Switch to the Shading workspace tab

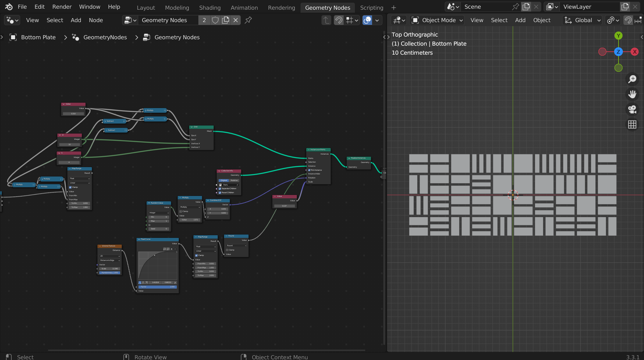(x=210, y=7)
